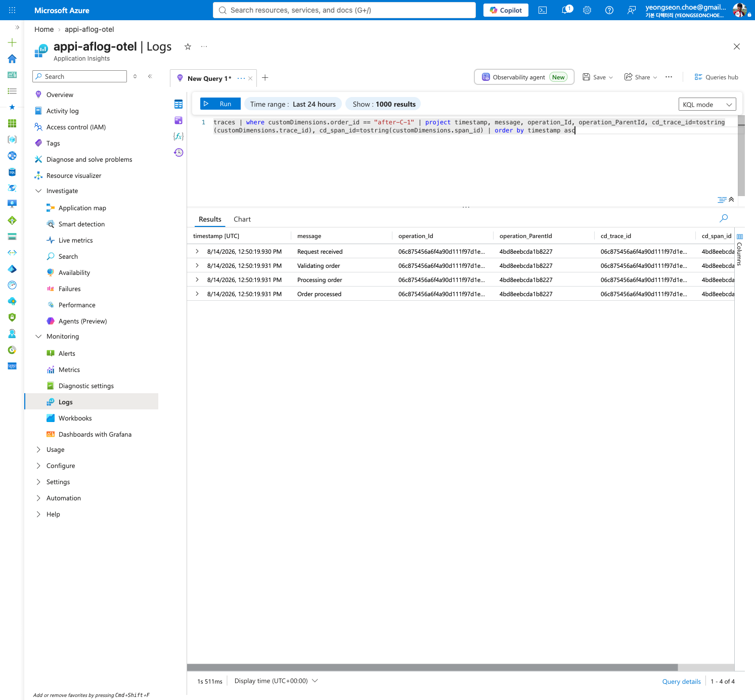This screenshot has height=700, width=755.
Task: Open New Query 1 tab options ellipsis
Action: point(241,78)
